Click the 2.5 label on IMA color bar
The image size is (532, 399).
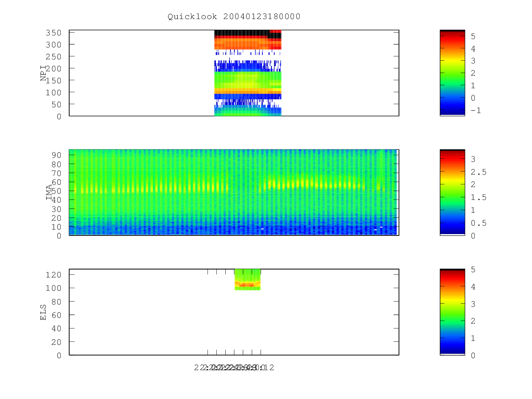pos(479,172)
